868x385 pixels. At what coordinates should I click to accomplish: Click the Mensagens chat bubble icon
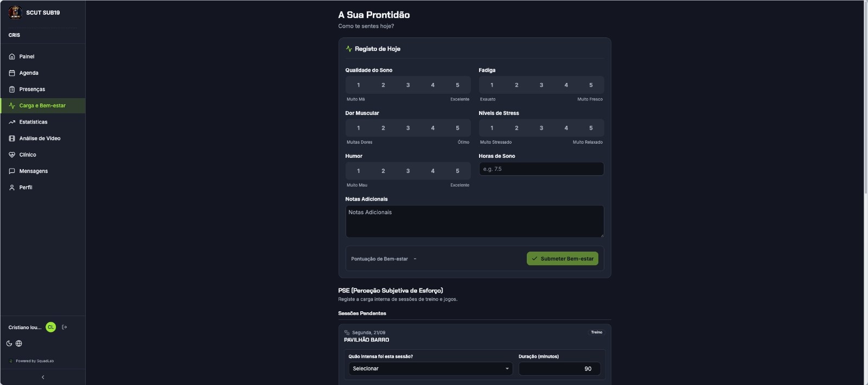click(x=12, y=171)
